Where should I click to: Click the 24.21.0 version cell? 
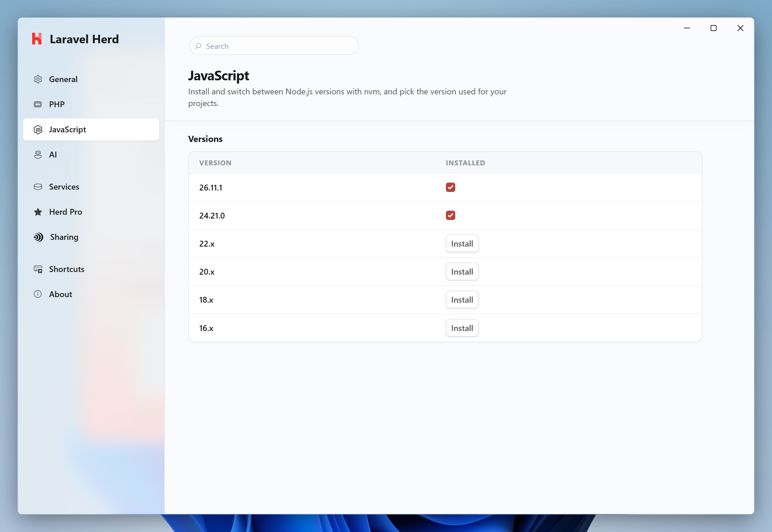click(212, 216)
